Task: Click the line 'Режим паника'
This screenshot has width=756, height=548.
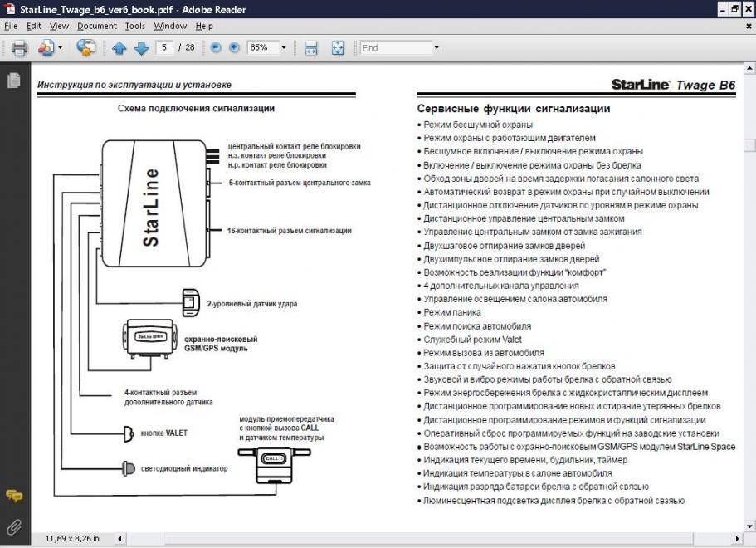Action: [451, 312]
